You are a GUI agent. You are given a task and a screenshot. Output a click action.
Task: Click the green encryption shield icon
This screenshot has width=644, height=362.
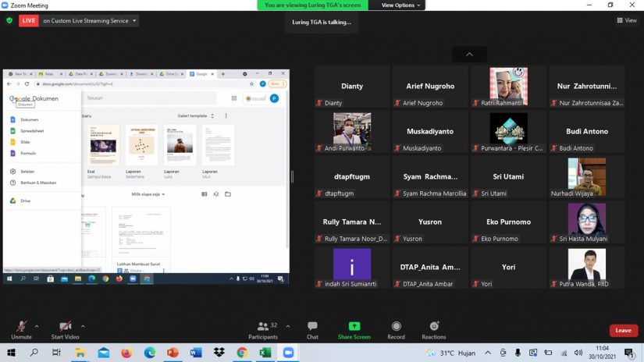9,20
